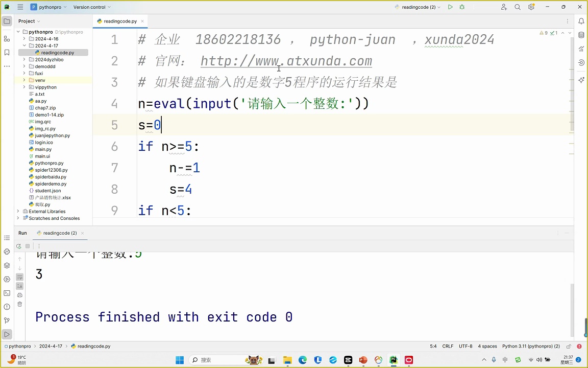The width and height of the screenshot is (588, 368).
Task: Expand the 2024-4-16 folder
Action: (24, 39)
